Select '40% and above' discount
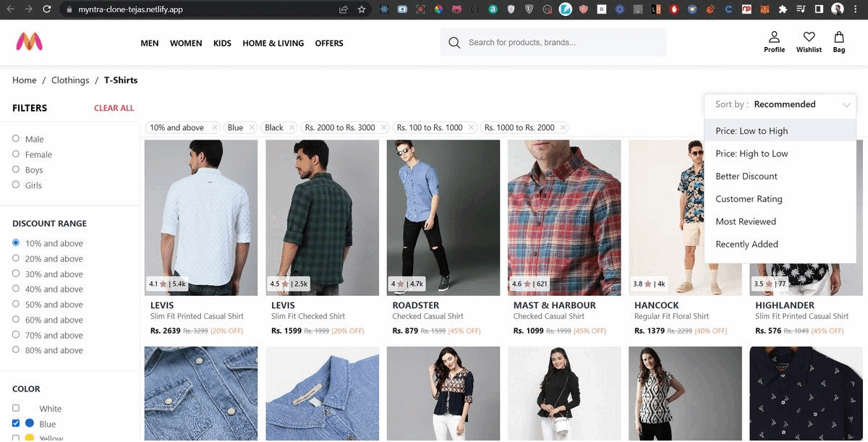 [x=16, y=289]
